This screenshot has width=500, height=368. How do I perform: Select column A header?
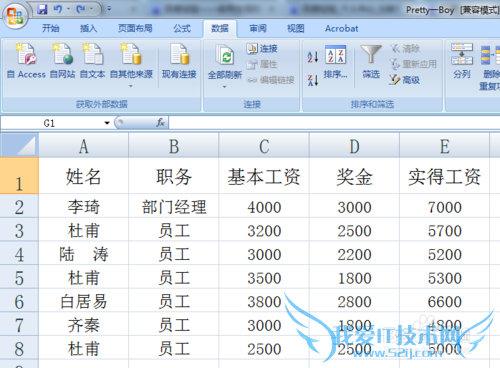coord(83,146)
